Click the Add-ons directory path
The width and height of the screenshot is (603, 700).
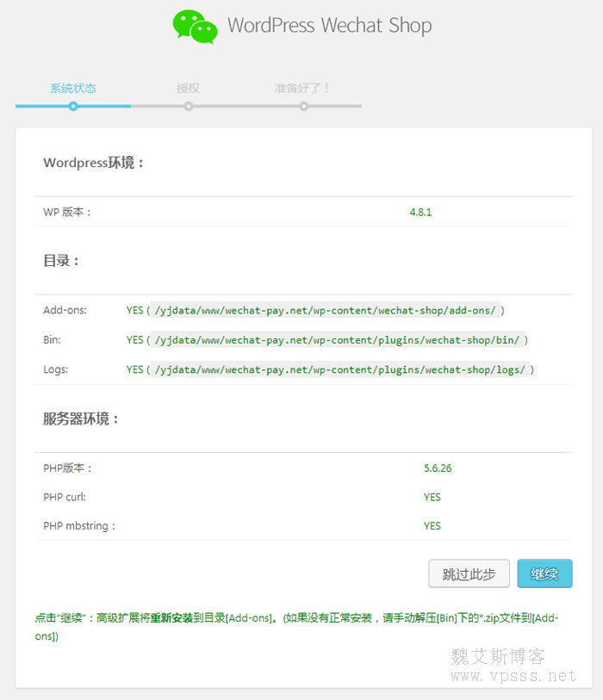pyautogui.click(x=325, y=310)
